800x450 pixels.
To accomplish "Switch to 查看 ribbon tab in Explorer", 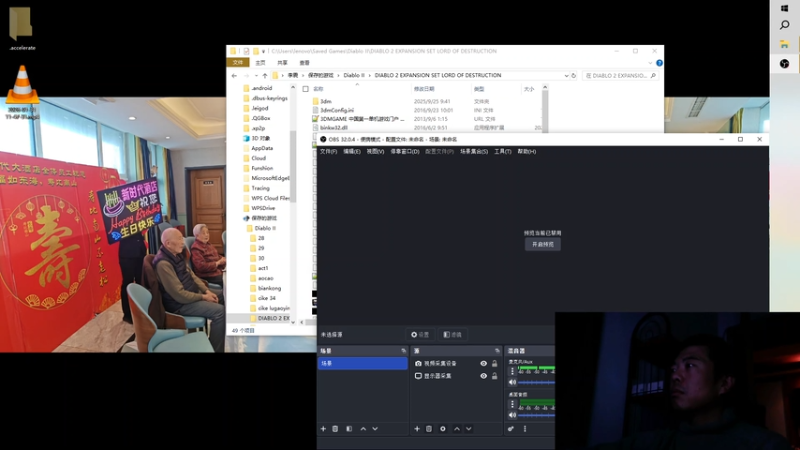I will [x=305, y=63].
